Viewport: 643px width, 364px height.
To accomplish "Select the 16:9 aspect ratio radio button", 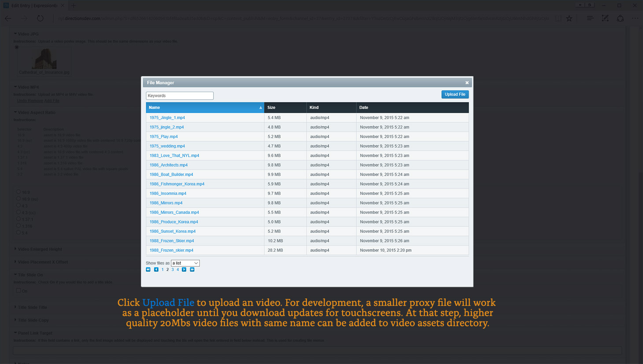I will [x=18, y=192].
